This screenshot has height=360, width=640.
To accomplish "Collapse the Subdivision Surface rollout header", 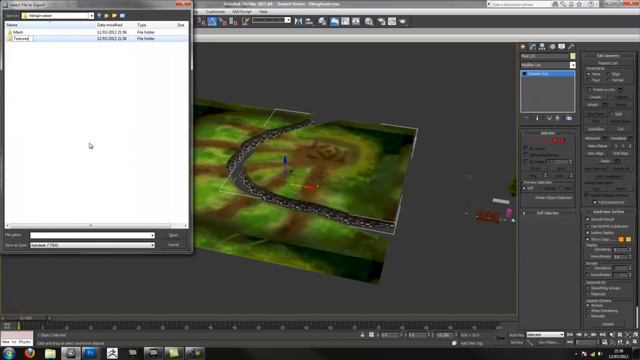I will click(608, 212).
